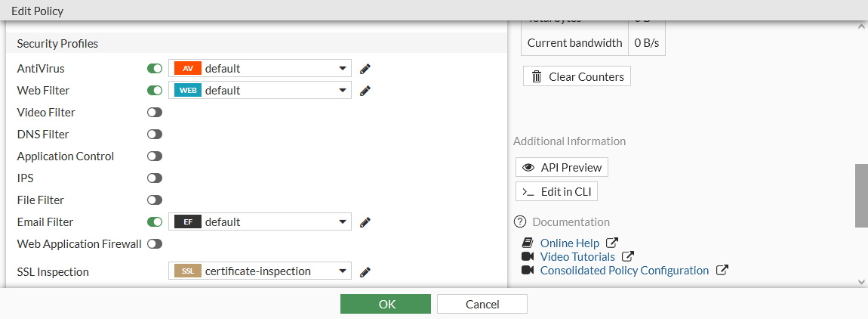This screenshot has width=868, height=319.
Task: Open the Online Help link
Action: pyautogui.click(x=569, y=243)
